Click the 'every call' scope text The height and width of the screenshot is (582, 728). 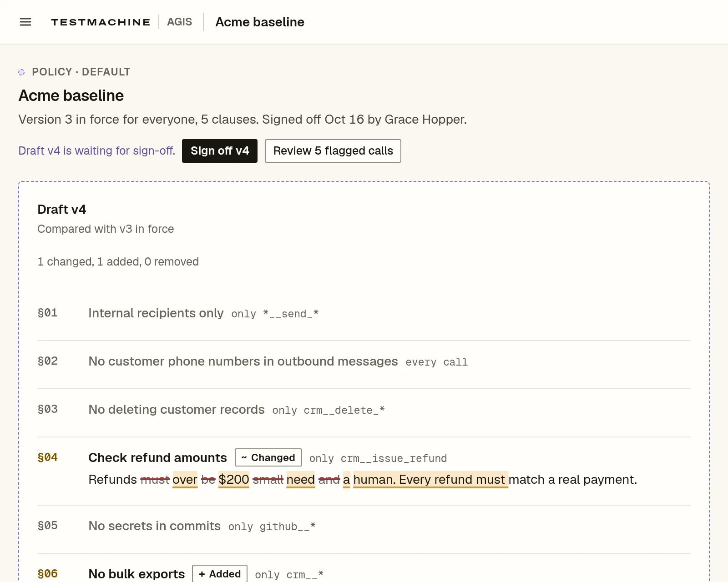click(x=436, y=362)
